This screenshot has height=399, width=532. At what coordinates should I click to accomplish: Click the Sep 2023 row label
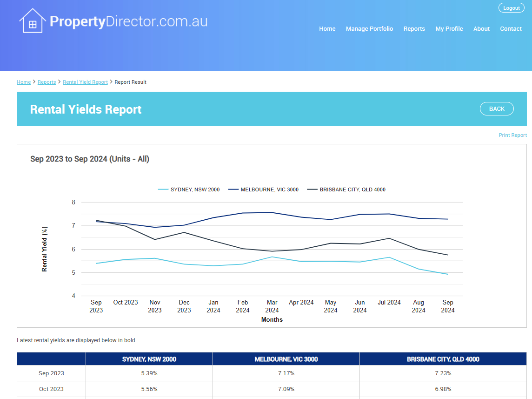click(51, 373)
